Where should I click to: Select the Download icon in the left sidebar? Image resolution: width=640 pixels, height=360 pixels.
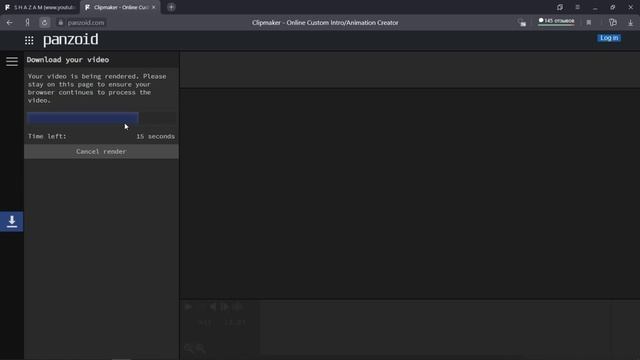click(11, 221)
